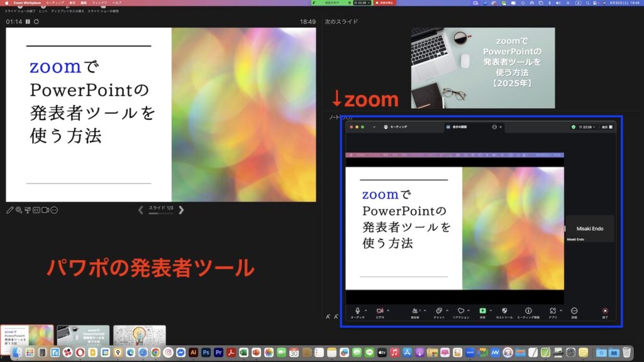This screenshot has width=644, height=362.
Task: Click the red 共有の停止 stop share button
Action: (x=384, y=3)
